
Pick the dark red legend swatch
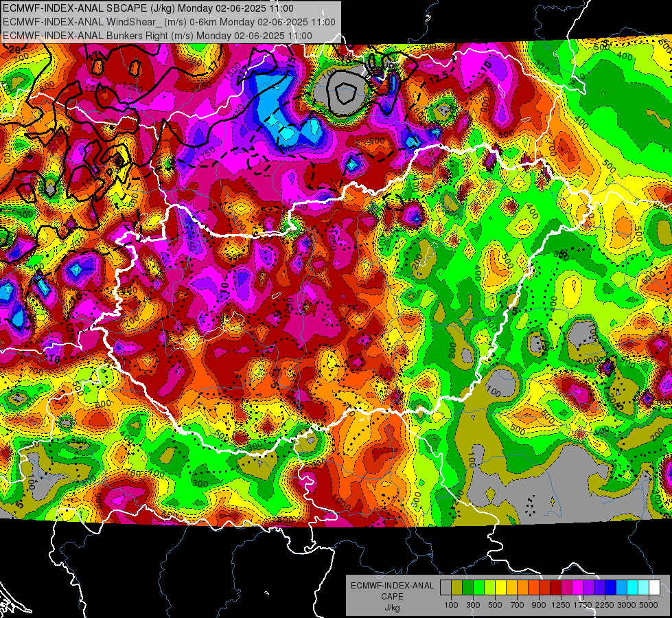[555, 588]
